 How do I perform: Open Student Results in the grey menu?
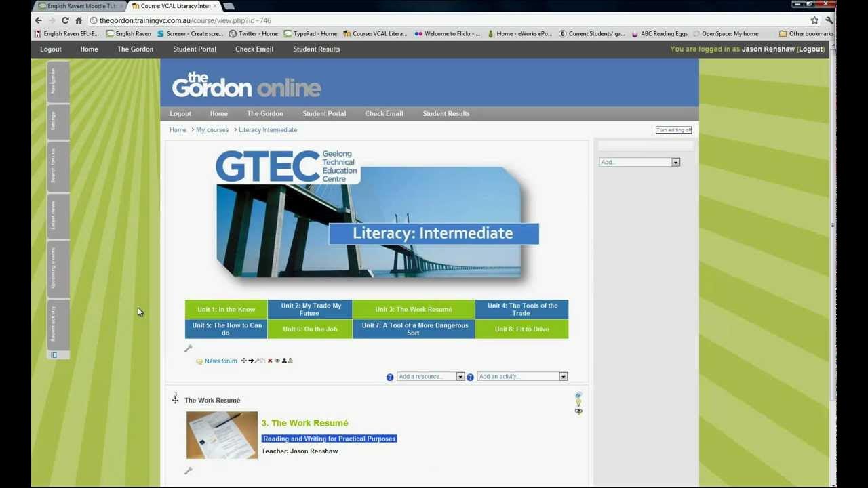(x=446, y=113)
